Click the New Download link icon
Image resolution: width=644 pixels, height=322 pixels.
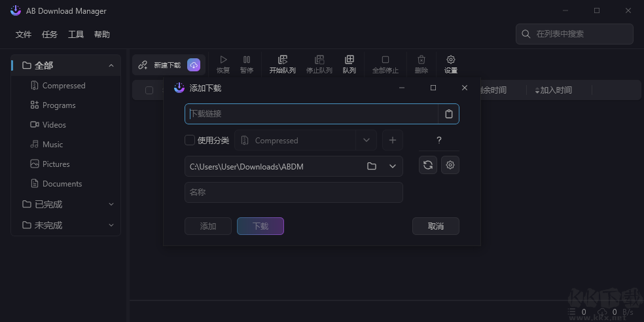click(143, 65)
